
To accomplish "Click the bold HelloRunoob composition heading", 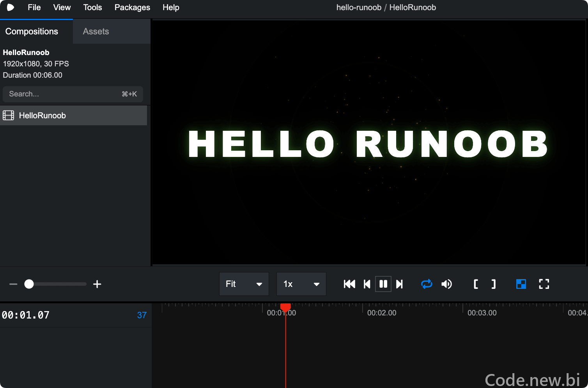I will [x=26, y=52].
